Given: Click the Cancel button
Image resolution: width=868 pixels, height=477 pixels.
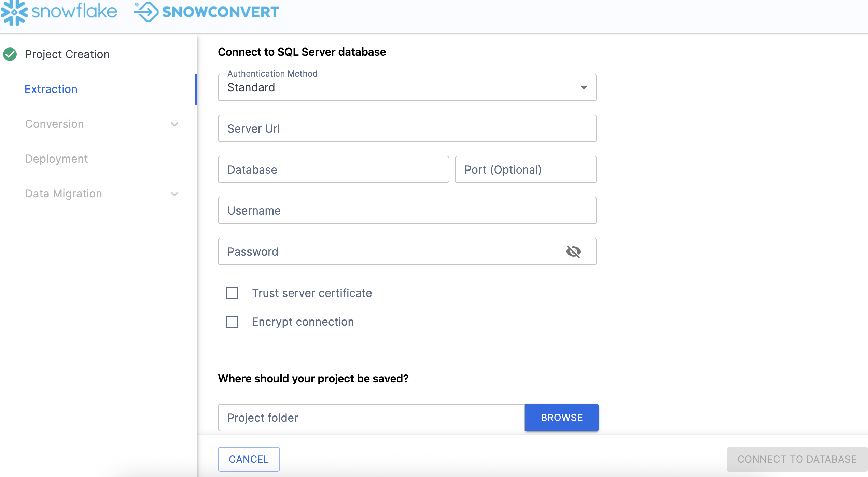Looking at the screenshot, I should 249,459.
